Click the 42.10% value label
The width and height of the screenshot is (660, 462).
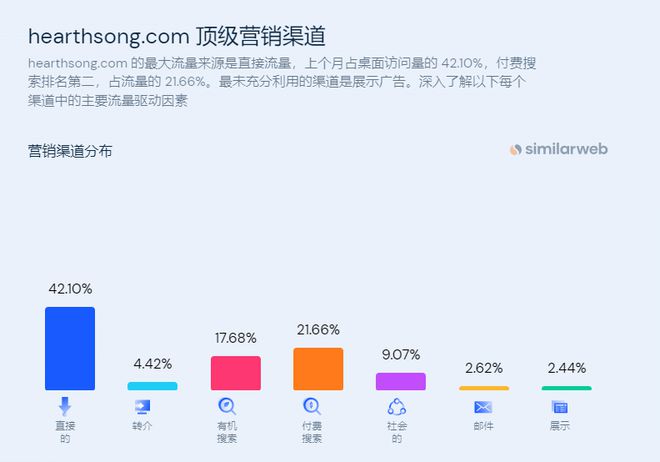pyautogui.click(x=70, y=289)
